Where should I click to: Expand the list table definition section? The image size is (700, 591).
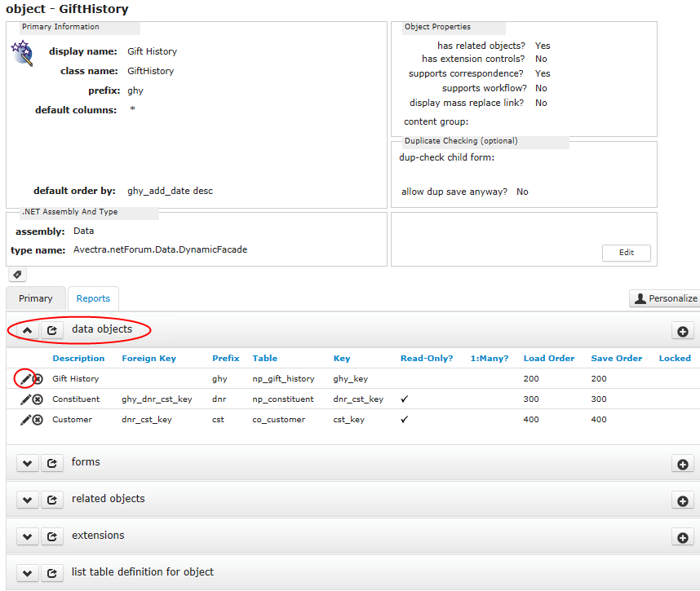point(27,572)
